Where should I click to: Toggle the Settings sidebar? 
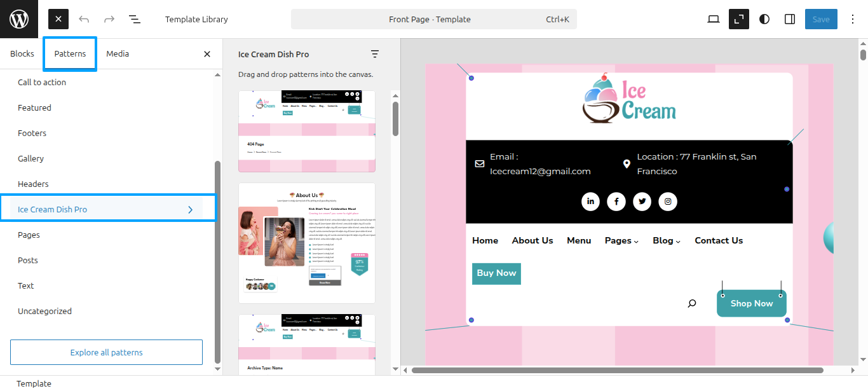point(790,19)
